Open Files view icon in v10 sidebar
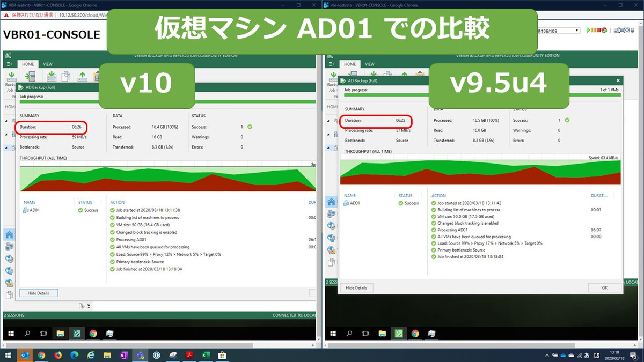 [9, 295]
